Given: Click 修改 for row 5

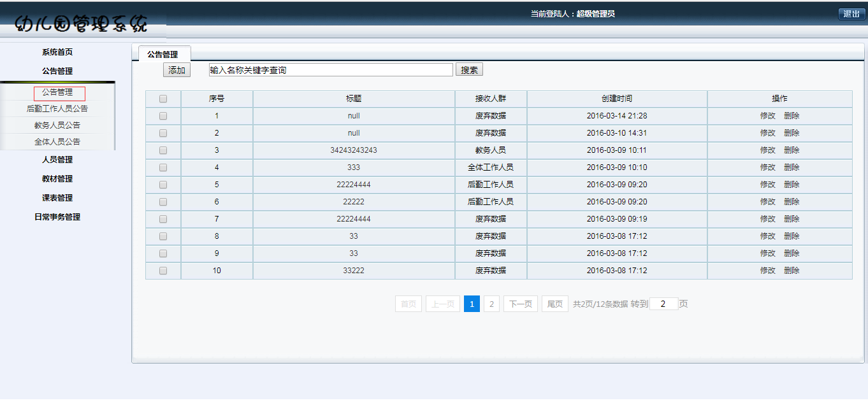Looking at the screenshot, I should (x=768, y=185).
